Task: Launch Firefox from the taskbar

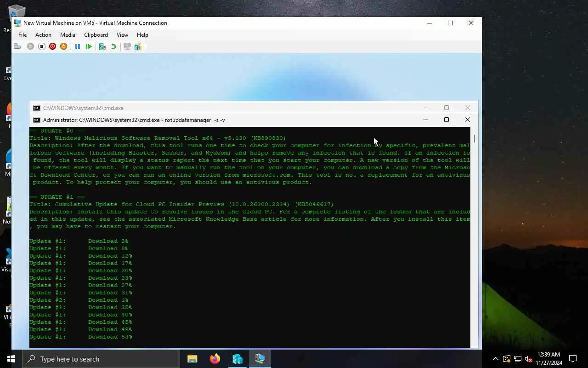Action: (215, 359)
